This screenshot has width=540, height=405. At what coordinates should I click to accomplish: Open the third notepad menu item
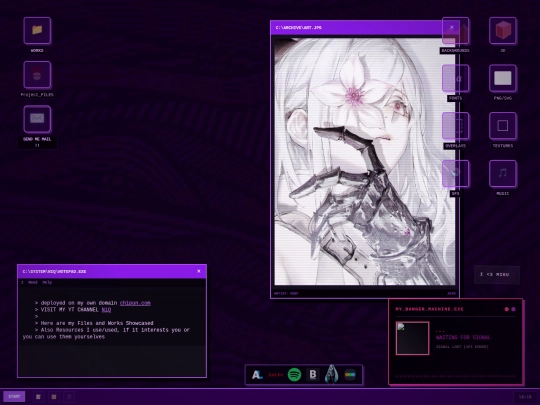[47, 282]
